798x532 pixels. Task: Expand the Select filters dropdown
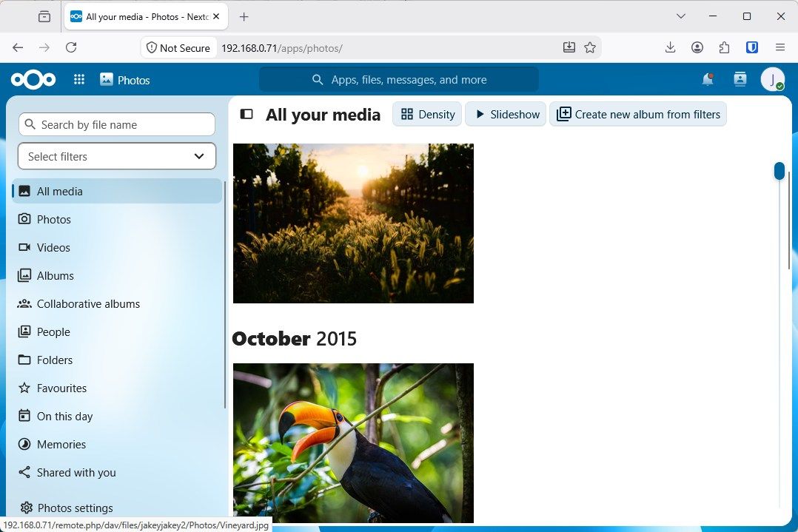point(116,156)
